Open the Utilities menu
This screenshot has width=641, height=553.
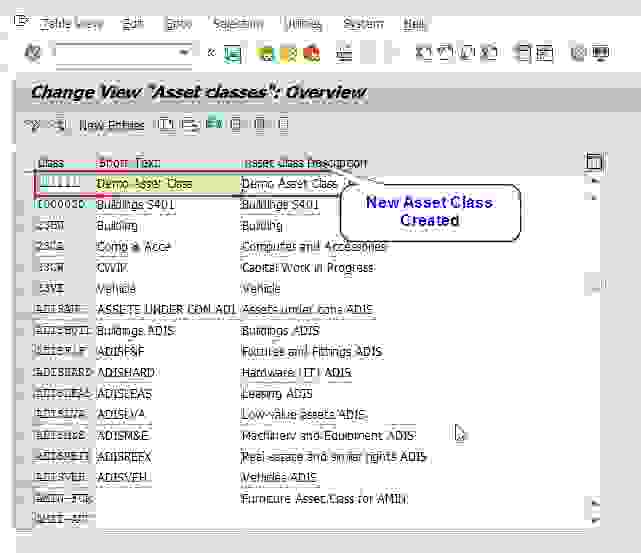[303, 23]
